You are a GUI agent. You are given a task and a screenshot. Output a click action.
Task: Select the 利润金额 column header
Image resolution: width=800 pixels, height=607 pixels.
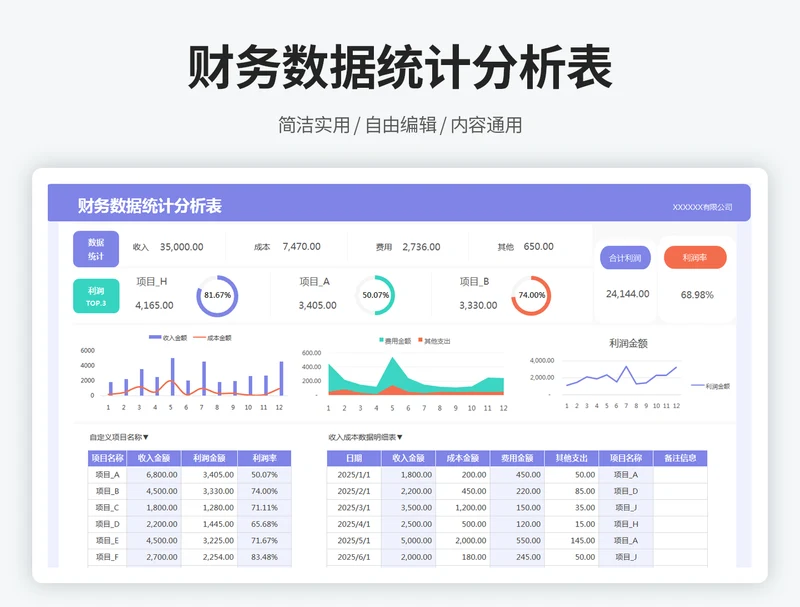coord(209,458)
